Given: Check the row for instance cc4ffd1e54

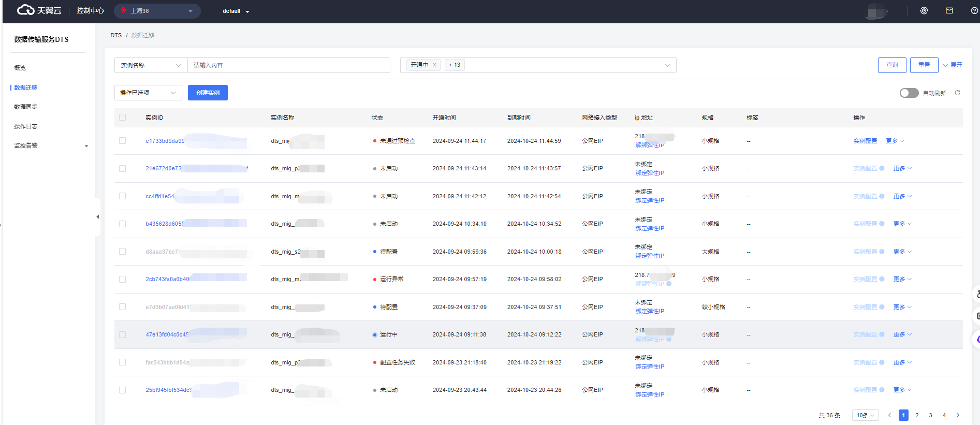Looking at the screenshot, I should click(123, 196).
